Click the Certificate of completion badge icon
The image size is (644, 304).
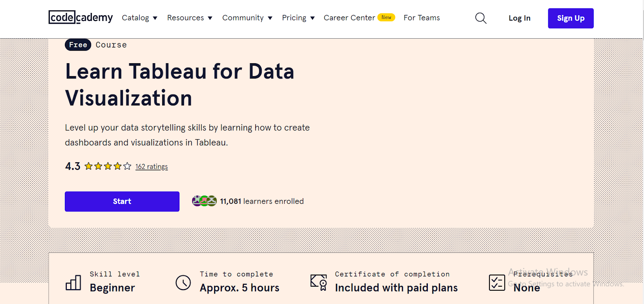click(318, 282)
